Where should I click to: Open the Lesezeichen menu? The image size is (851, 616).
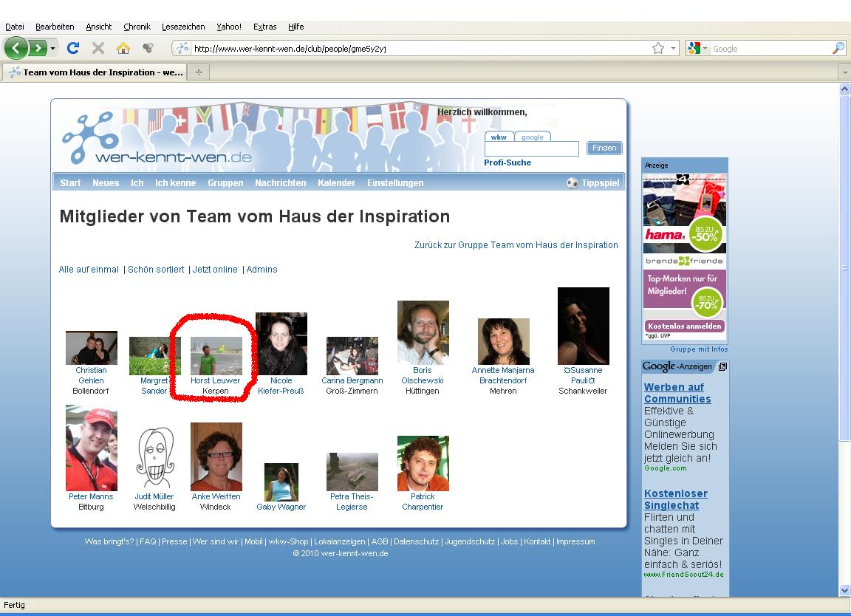click(x=182, y=27)
